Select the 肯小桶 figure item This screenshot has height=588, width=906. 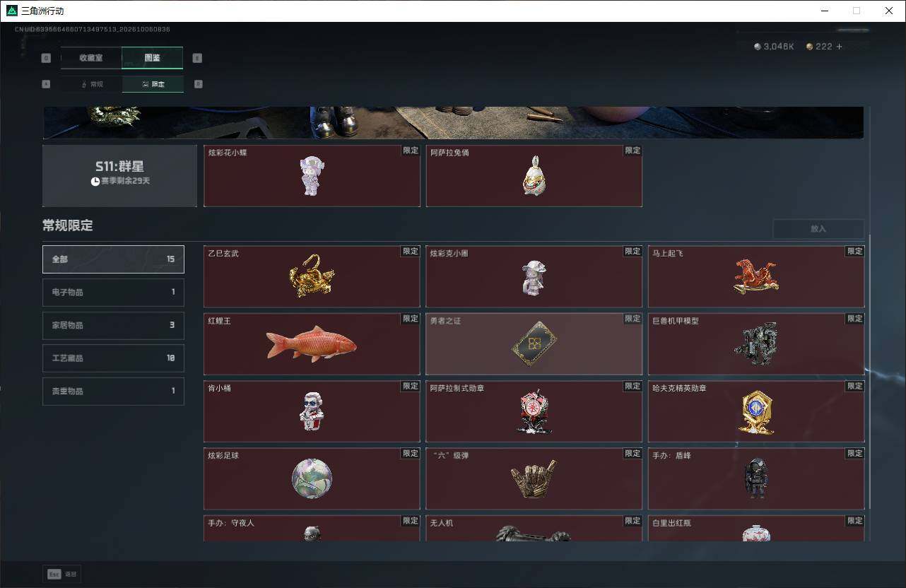click(312, 411)
